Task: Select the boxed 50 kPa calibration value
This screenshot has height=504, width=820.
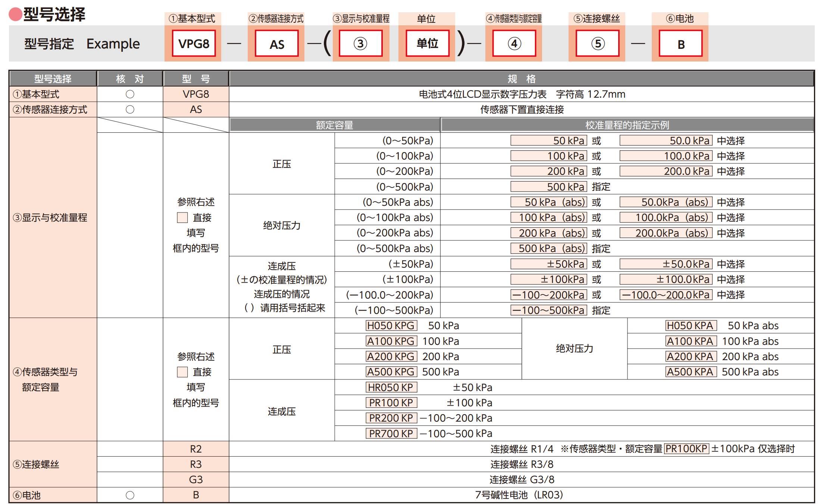Action: tap(549, 141)
